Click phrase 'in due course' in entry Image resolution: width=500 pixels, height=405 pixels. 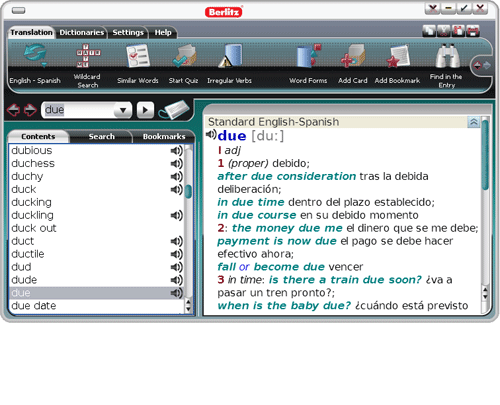[x=257, y=215]
